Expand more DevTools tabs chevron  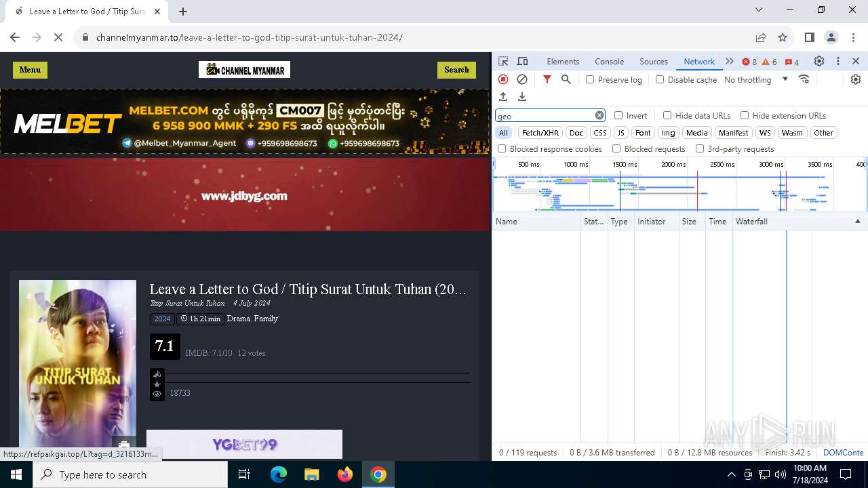tap(730, 61)
